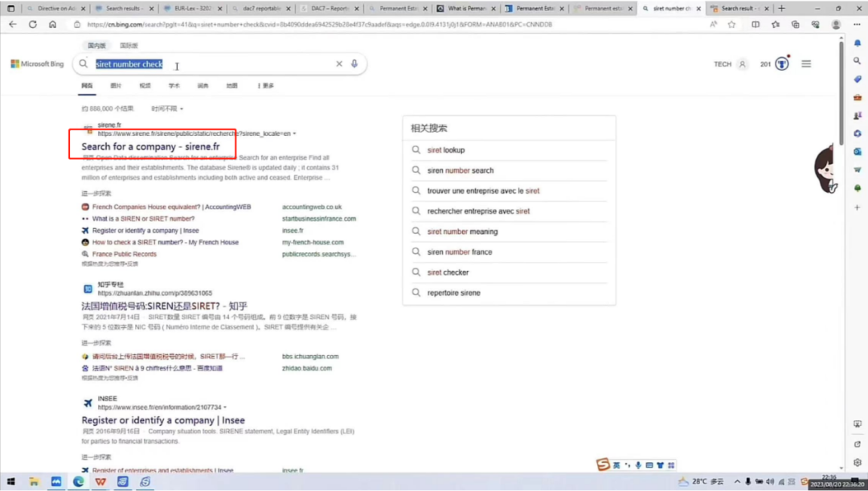The height and width of the screenshot is (491, 868).
Task: Switch to the EUR-Lex browser tab
Action: (x=192, y=8)
